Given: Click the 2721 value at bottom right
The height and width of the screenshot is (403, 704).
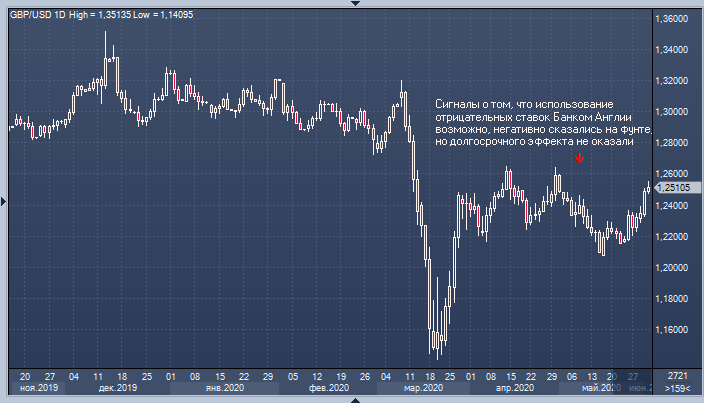Looking at the screenshot, I should pyautogui.click(x=678, y=375).
